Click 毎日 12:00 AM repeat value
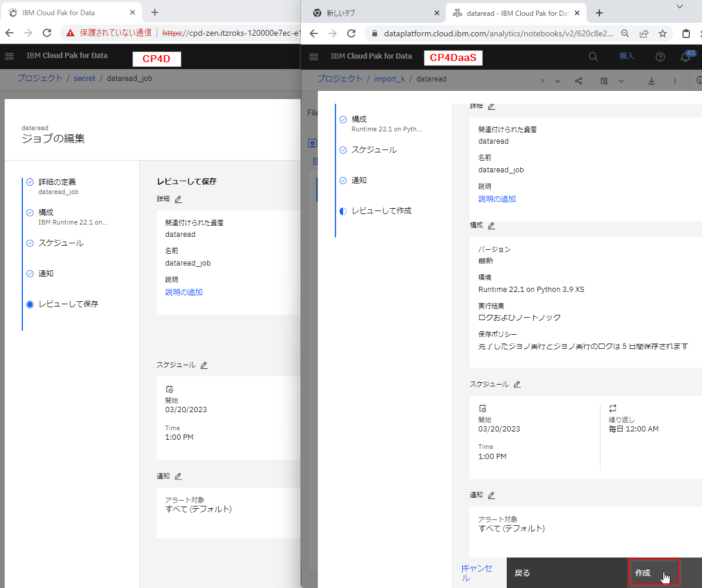702x588 pixels. [x=633, y=429]
